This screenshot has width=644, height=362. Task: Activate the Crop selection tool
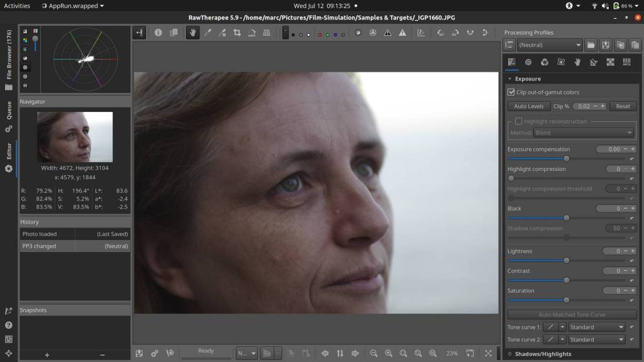click(237, 33)
